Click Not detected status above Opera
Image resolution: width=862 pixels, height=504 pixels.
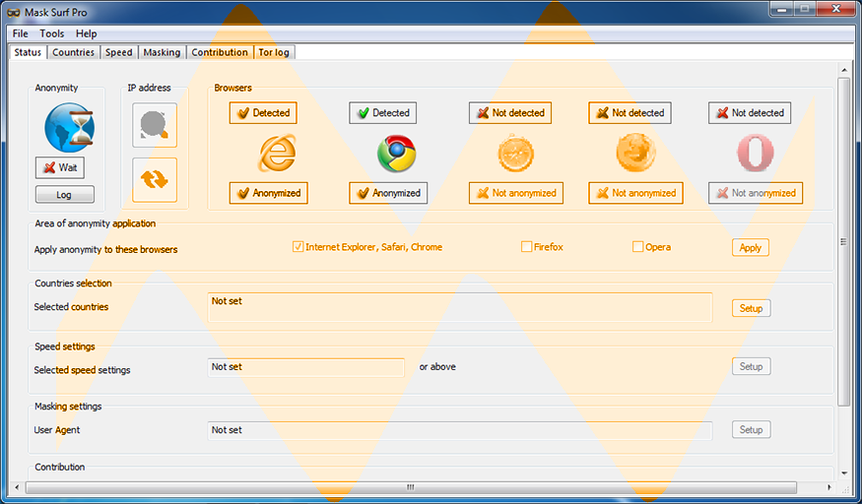[x=750, y=112]
